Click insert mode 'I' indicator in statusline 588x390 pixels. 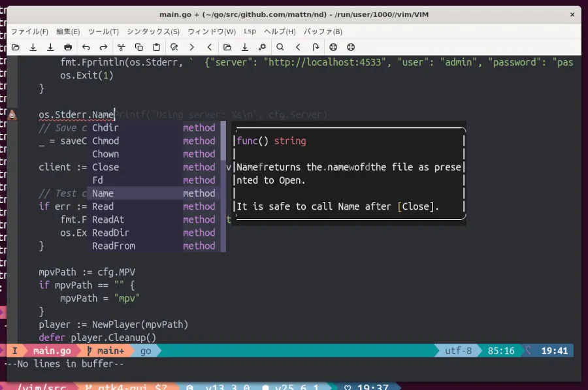[x=14, y=351]
